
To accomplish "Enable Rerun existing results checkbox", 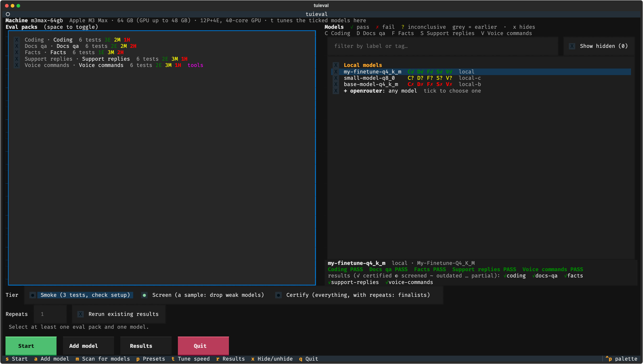I will coord(81,314).
